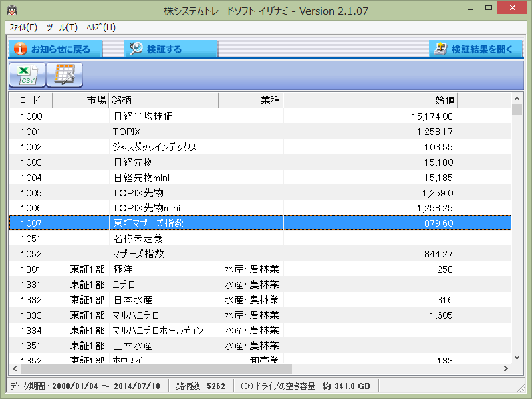Viewport: 532px width, 399px height.
Task: Select the 日経先物mini row
Action: pyautogui.click(x=260, y=178)
